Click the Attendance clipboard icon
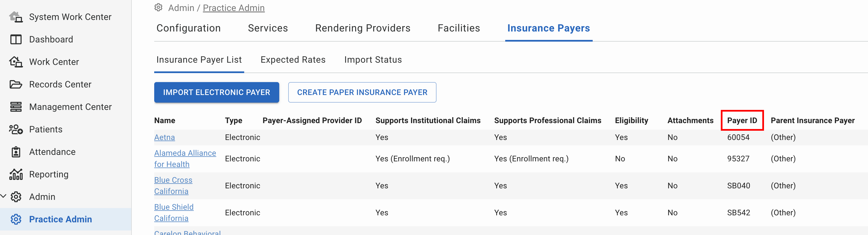The height and width of the screenshot is (235, 868). (16, 152)
